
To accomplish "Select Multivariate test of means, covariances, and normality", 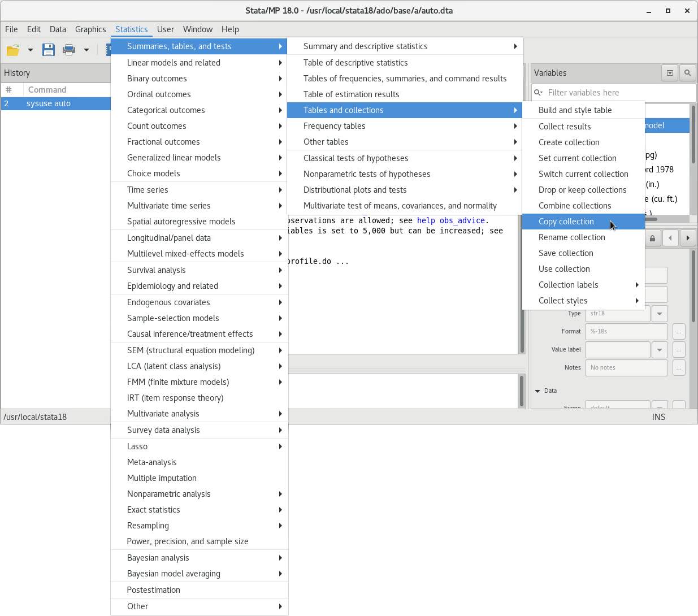I will pyautogui.click(x=405, y=206).
